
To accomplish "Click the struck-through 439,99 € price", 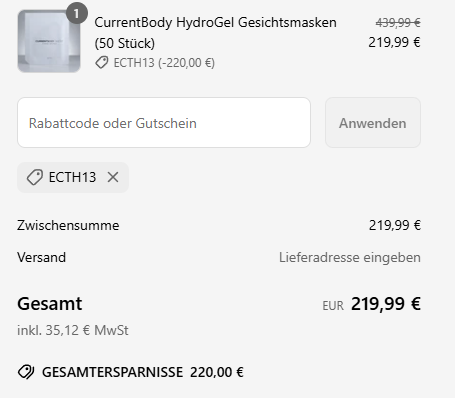I will pyautogui.click(x=398, y=23).
